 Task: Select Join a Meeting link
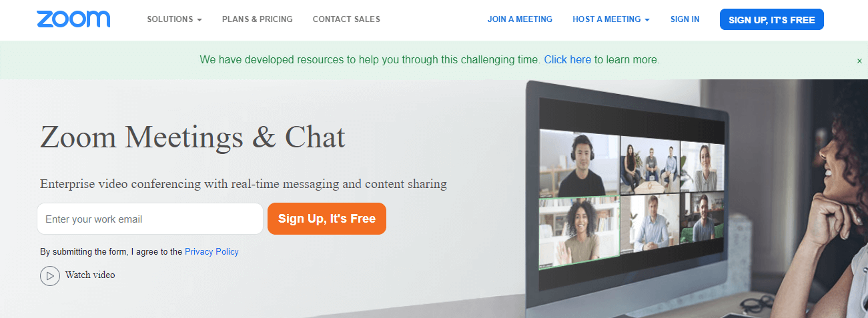(x=520, y=19)
